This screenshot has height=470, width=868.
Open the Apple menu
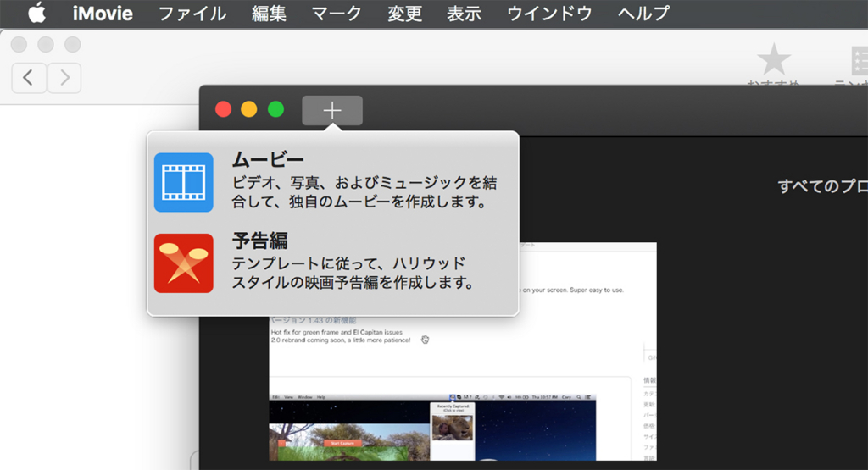tap(36, 13)
